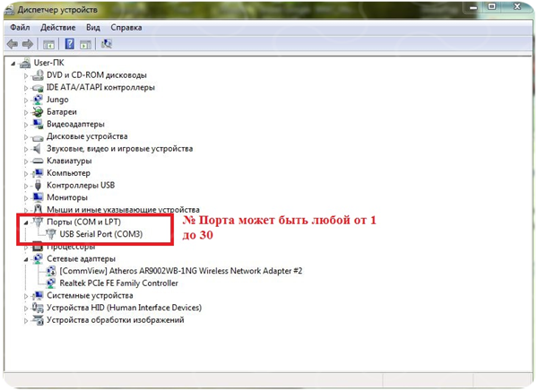Click the action pane toolbar icon
This screenshot has width=538, height=392.
[85, 44]
